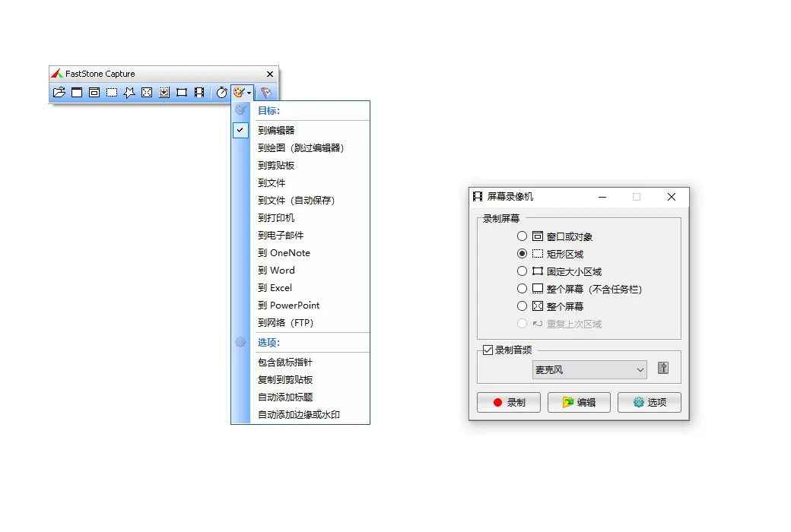Click the output destination palette icon
This screenshot has width=791, height=532.
tap(239, 92)
